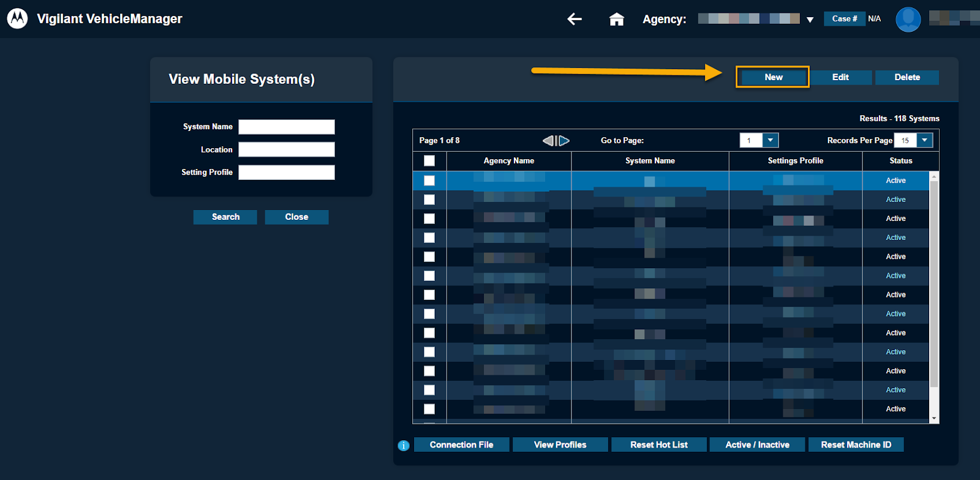Go to next page arrow
This screenshot has width=980, height=480.
[564, 141]
